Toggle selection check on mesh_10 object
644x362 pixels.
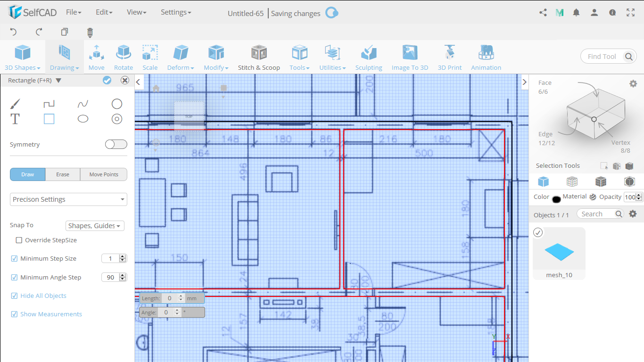click(538, 232)
